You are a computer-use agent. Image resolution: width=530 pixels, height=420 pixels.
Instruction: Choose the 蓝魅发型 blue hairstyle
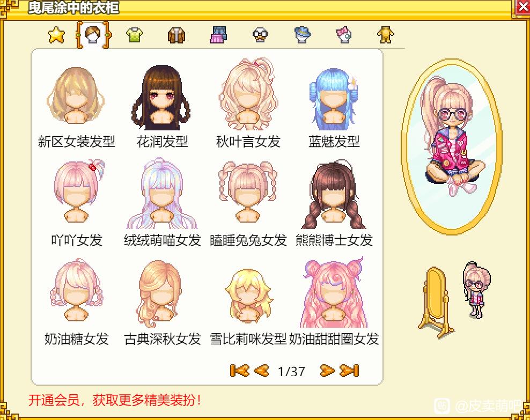(x=334, y=106)
